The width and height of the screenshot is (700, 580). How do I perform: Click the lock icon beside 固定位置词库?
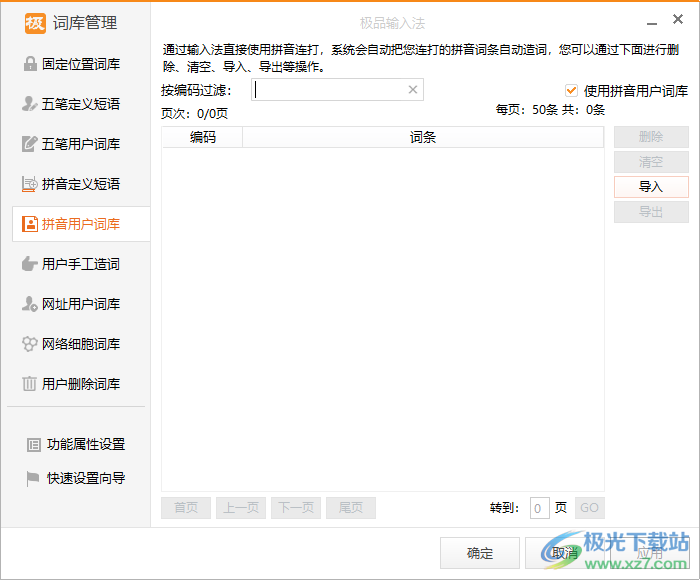[30, 64]
